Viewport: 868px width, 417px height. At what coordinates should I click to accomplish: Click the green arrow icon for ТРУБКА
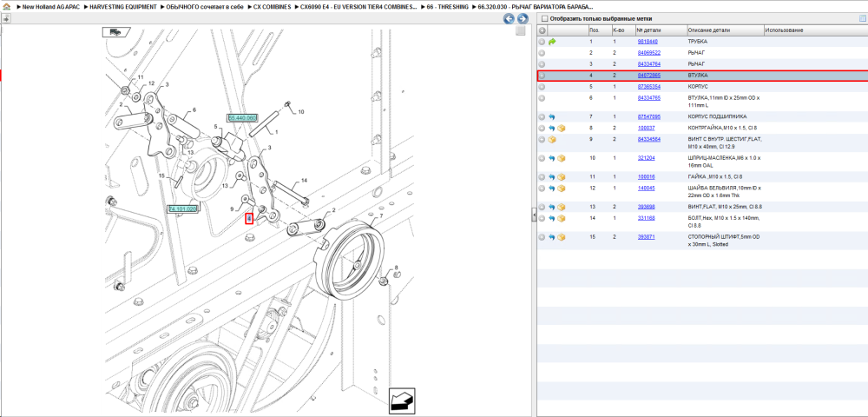pos(552,42)
